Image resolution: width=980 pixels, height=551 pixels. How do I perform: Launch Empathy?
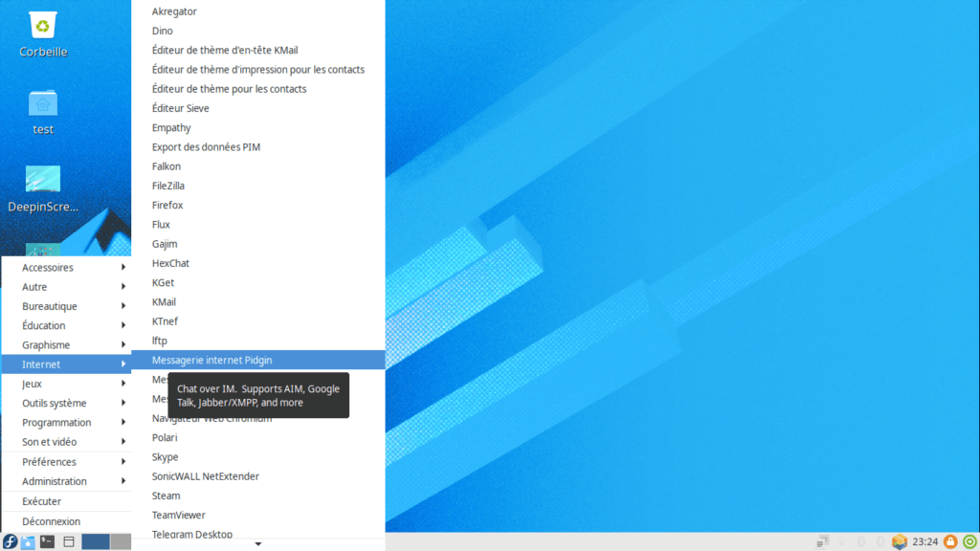point(258,127)
